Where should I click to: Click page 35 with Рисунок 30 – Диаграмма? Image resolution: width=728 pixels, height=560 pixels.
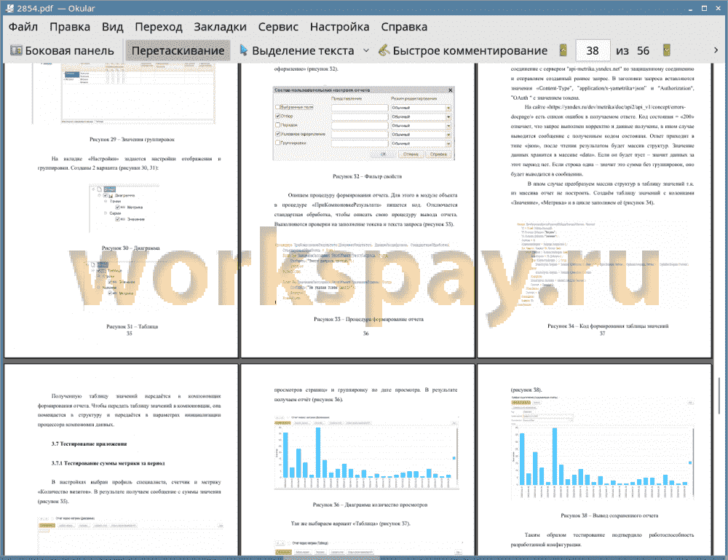121,210
